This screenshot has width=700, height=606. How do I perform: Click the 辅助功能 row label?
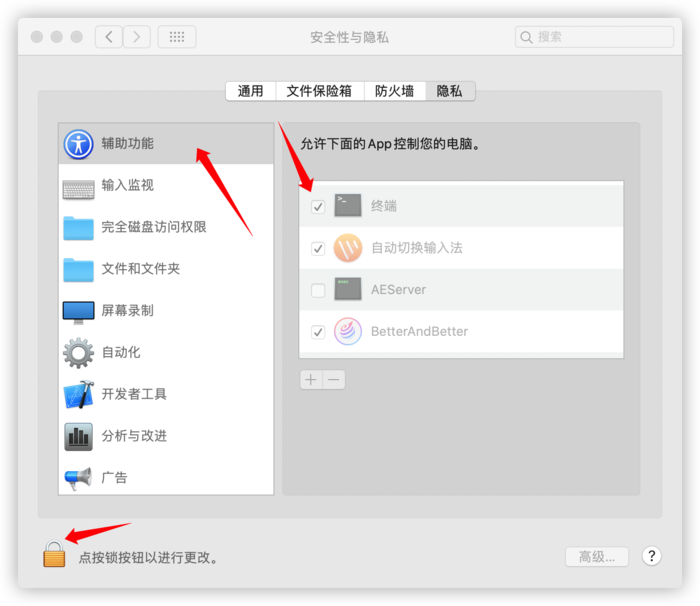click(127, 143)
